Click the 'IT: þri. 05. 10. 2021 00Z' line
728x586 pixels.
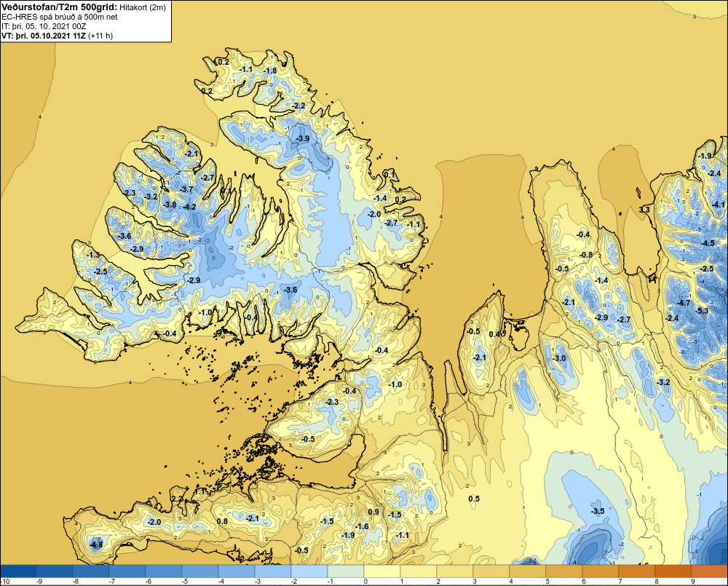point(44,26)
